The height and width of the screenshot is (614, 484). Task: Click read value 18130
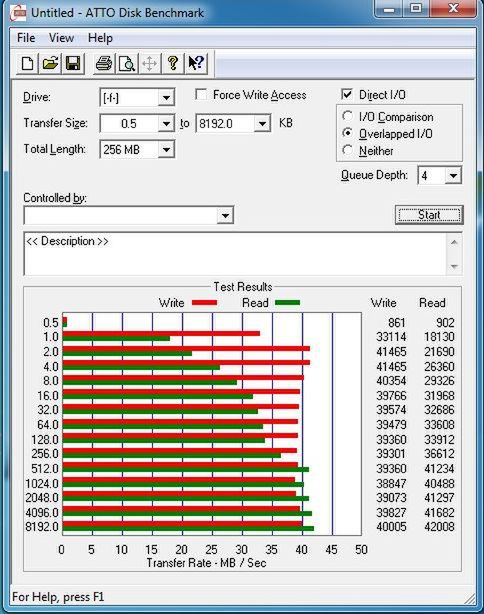[439, 337]
